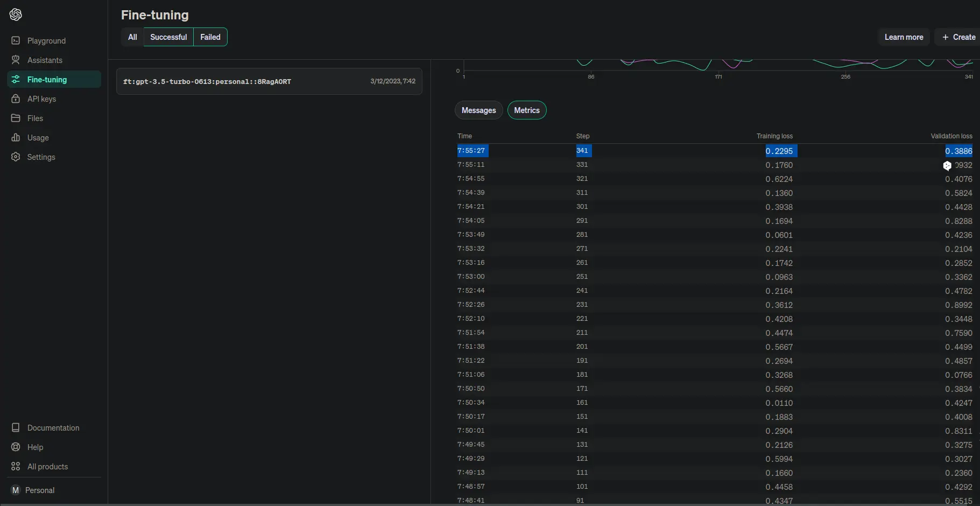Click training loss 0.4458
Screen dimensions: 980x506
tap(779, 487)
